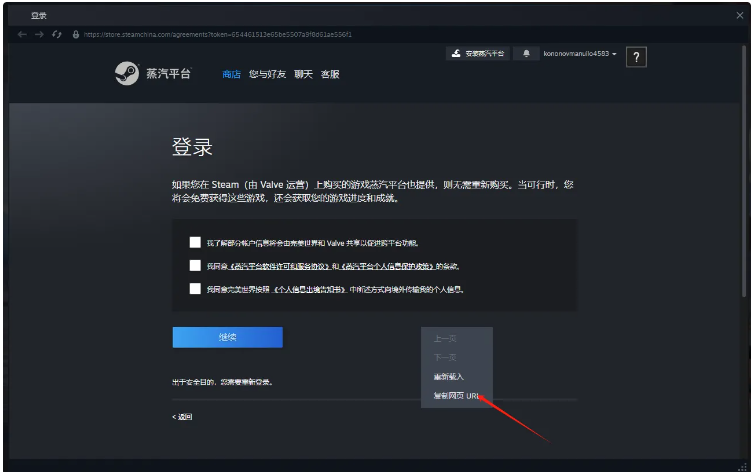The image size is (751, 472).
Task: Open the kononovmanuilo4583 account dropdown
Action: (x=580, y=54)
